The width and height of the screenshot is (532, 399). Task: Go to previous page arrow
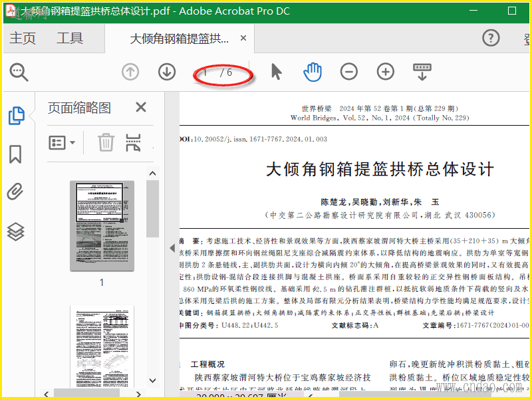click(130, 72)
